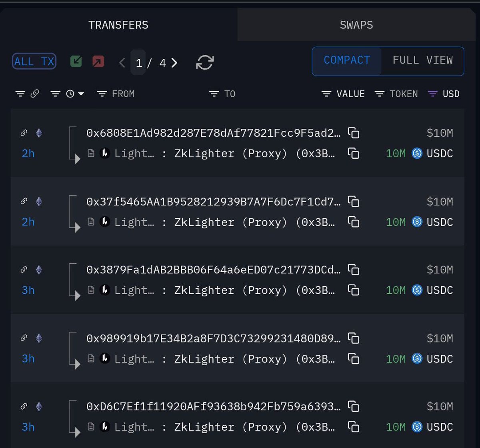Click 10M value in 0x989919b1 row
The height and width of the screenshot is (448, 480).
point(396,359)
